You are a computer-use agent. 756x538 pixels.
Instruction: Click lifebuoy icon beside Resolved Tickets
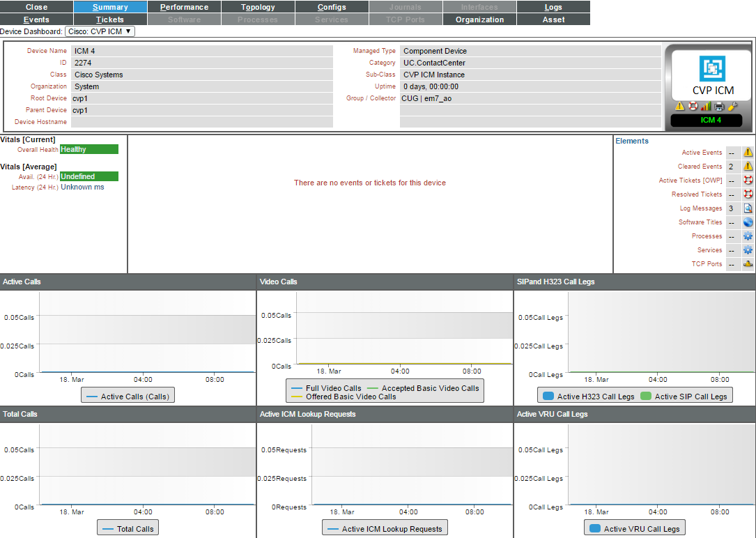748,194
